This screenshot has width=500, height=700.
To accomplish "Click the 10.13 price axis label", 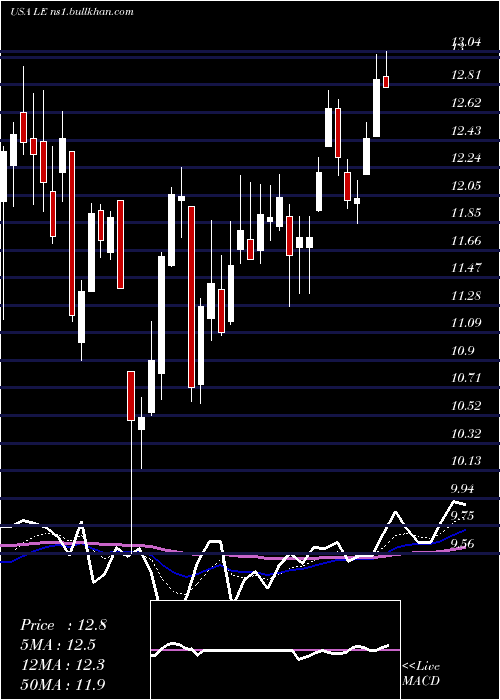I will [466, 461].
